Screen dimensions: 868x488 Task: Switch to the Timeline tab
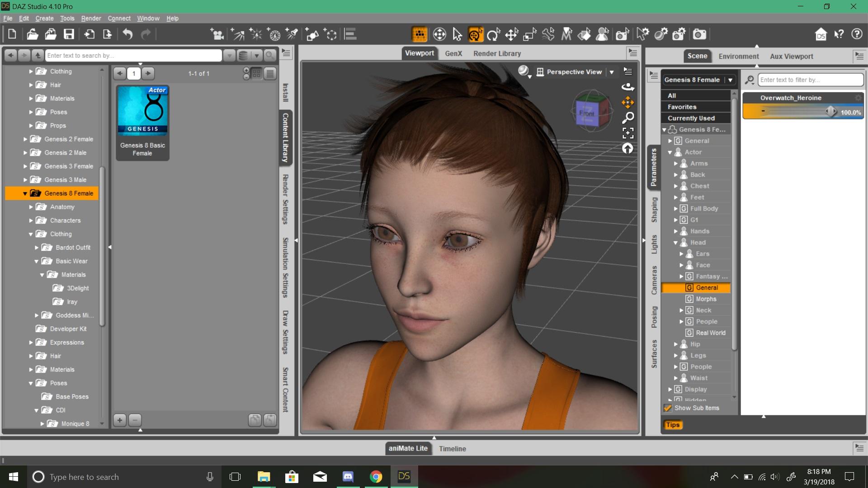click(452, 449)
